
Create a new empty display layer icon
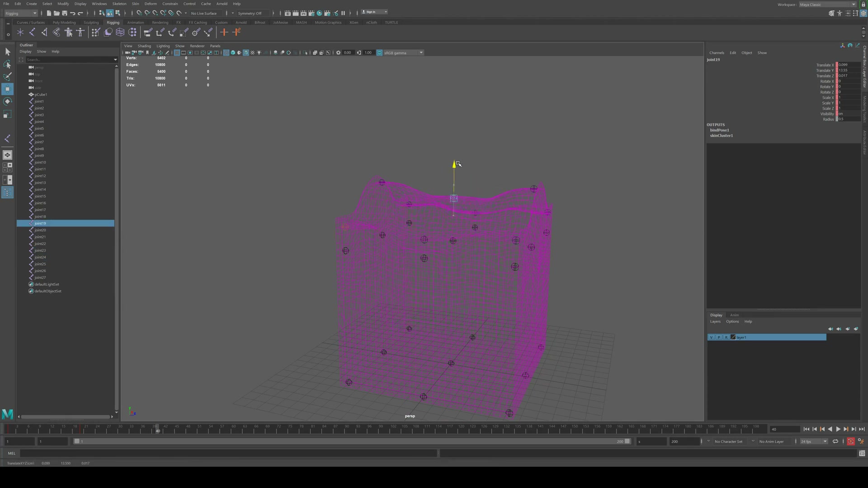click(848, 329)
